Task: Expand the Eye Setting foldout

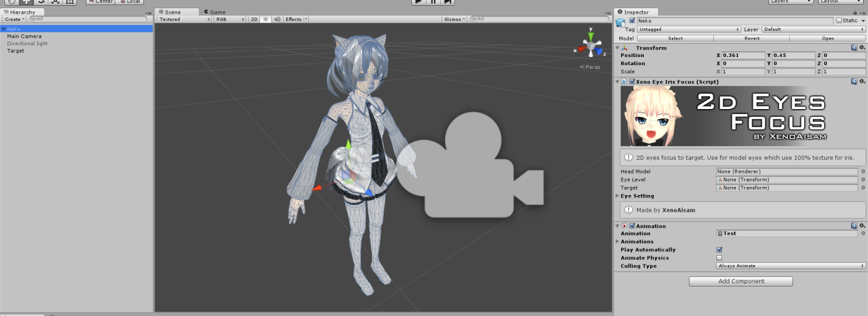Action: coord(618,196)
